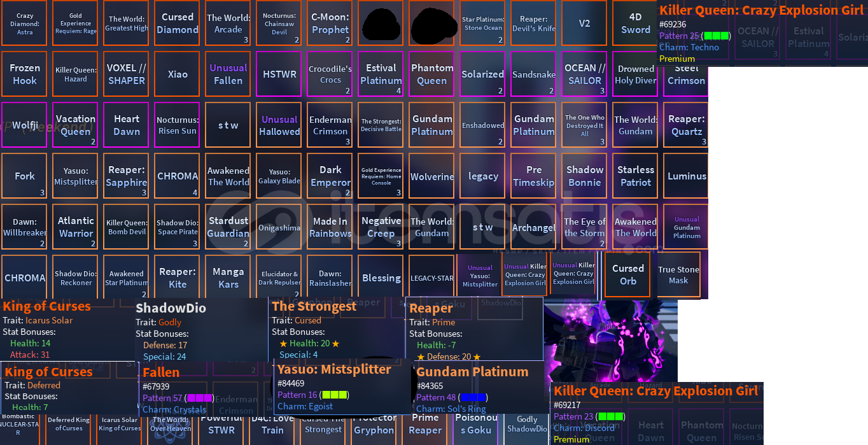Select the Unusual Hallowed slot
The image size is (868, 445).
[279, 125]
